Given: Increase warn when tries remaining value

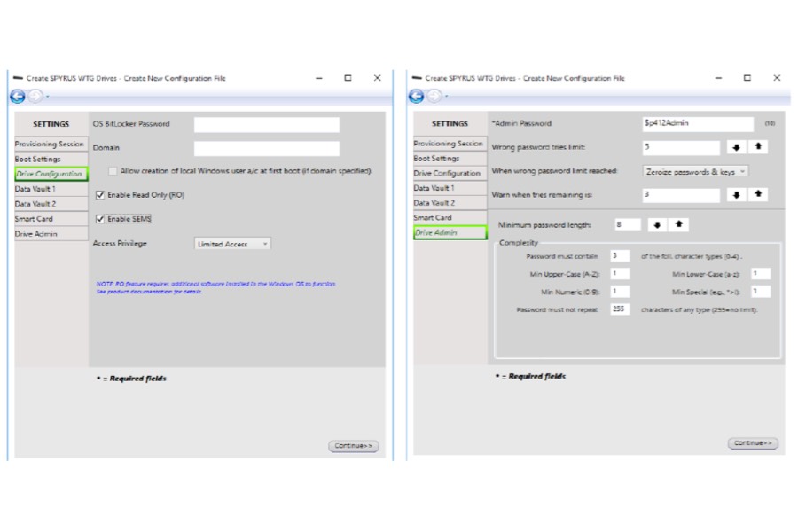Looking at the screenshot, I should click(758, 194).
